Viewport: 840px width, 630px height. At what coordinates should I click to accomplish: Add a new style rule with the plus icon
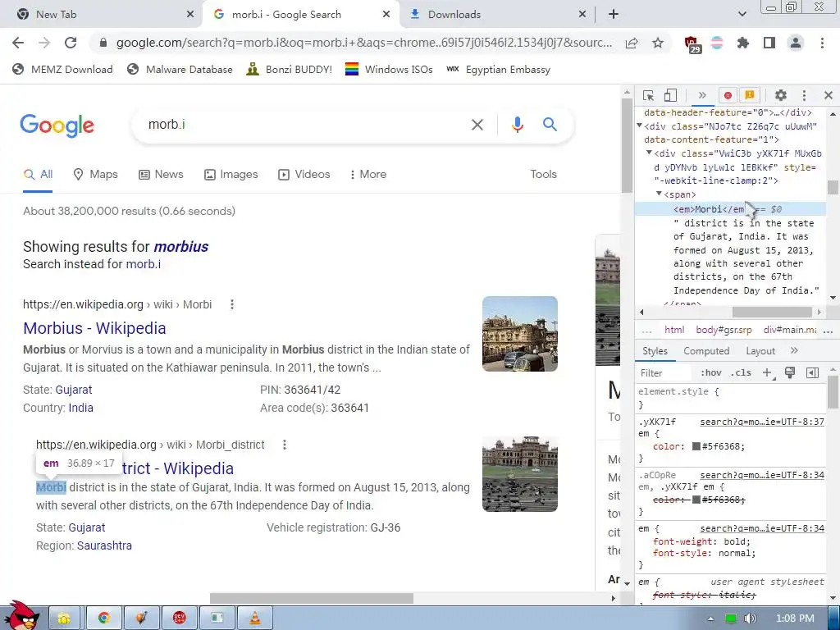(768, 373)
